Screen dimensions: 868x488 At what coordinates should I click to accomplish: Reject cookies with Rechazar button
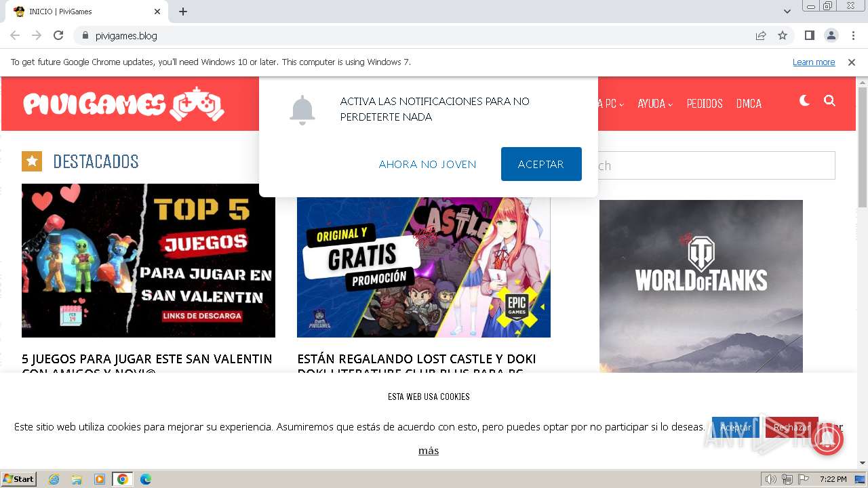click(791, 428)
